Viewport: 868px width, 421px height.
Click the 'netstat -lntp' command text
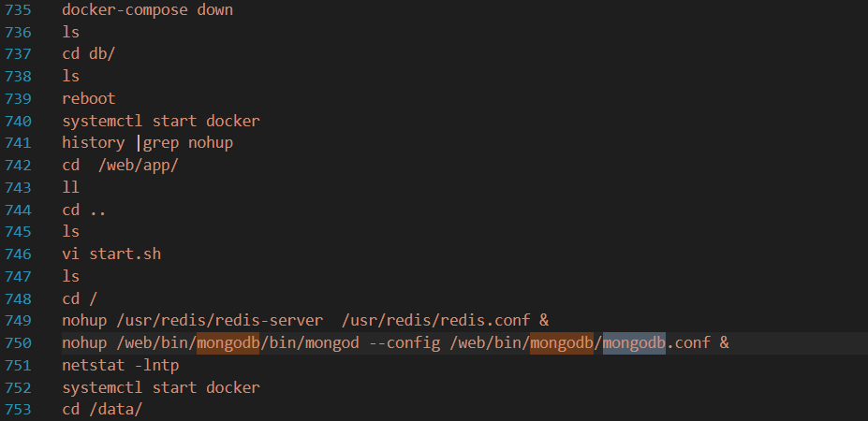click(120, 365)
